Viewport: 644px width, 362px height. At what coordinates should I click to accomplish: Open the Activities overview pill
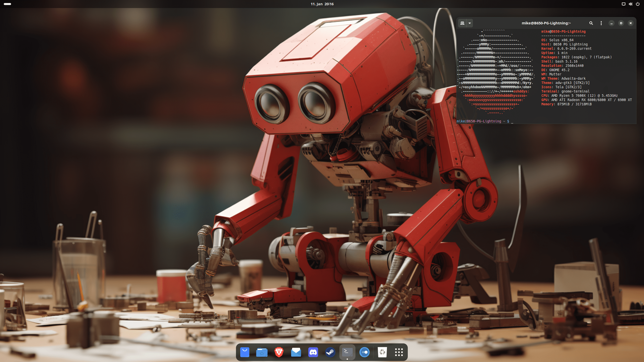(x=8, y=4)
